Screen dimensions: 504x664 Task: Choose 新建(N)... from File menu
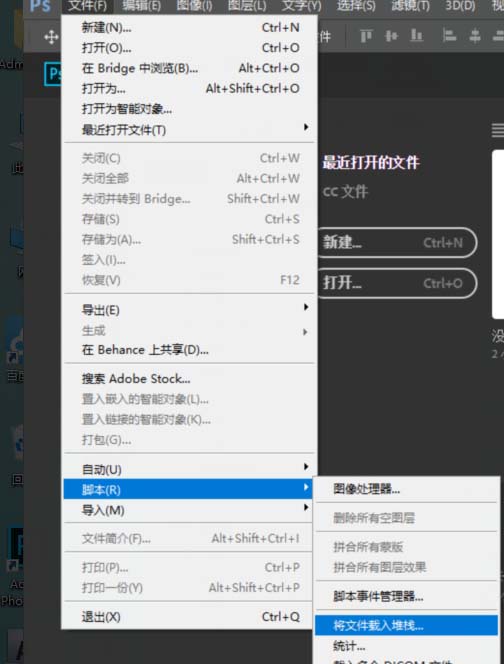coord(190,28)
